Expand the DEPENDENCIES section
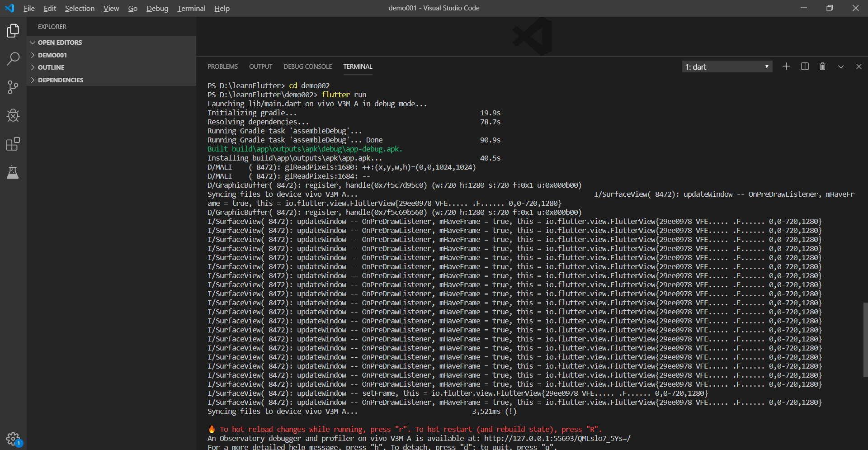 pos(111,80)
